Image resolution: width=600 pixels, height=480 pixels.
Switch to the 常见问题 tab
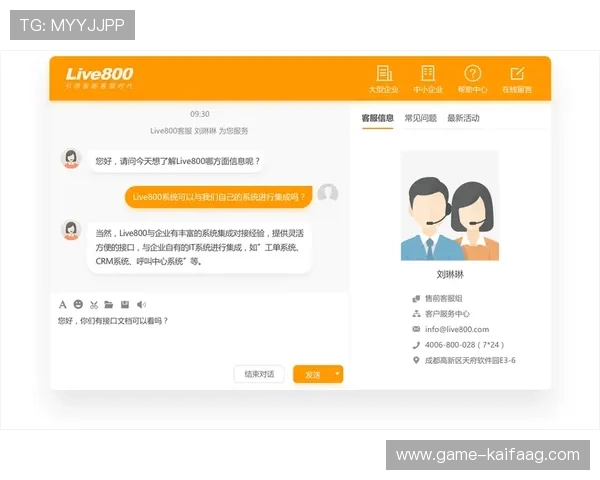click(x=421, y=118)
